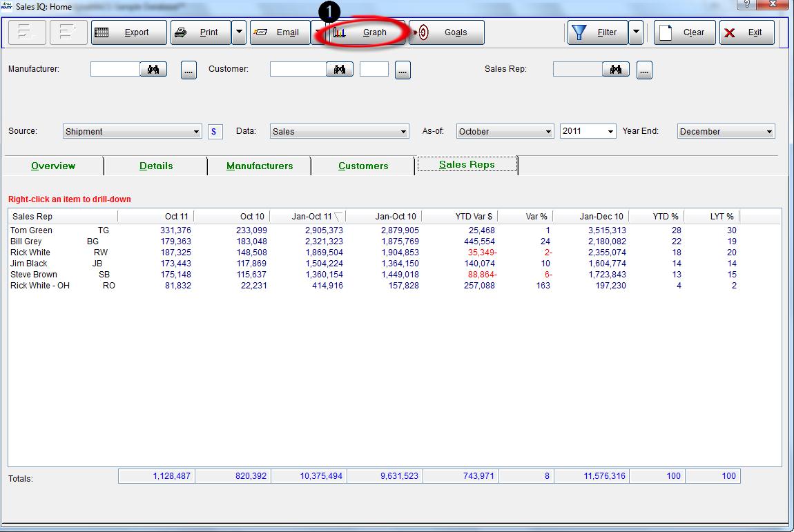
Task: Print the current report
Action: pos(201,32)
